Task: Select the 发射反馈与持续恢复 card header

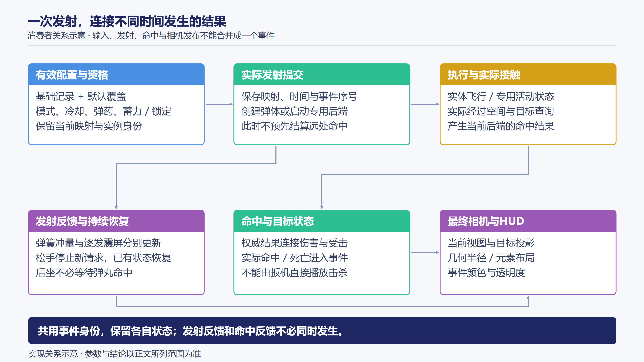Action: tap(116, 221)
